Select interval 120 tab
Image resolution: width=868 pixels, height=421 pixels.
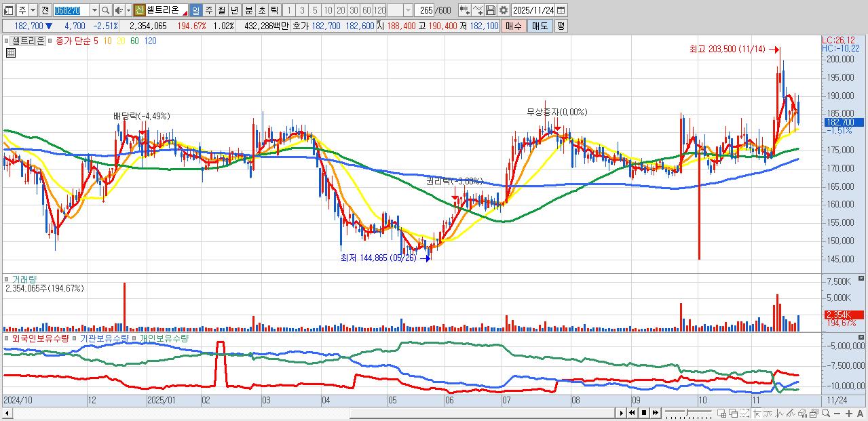pos(379,10)
